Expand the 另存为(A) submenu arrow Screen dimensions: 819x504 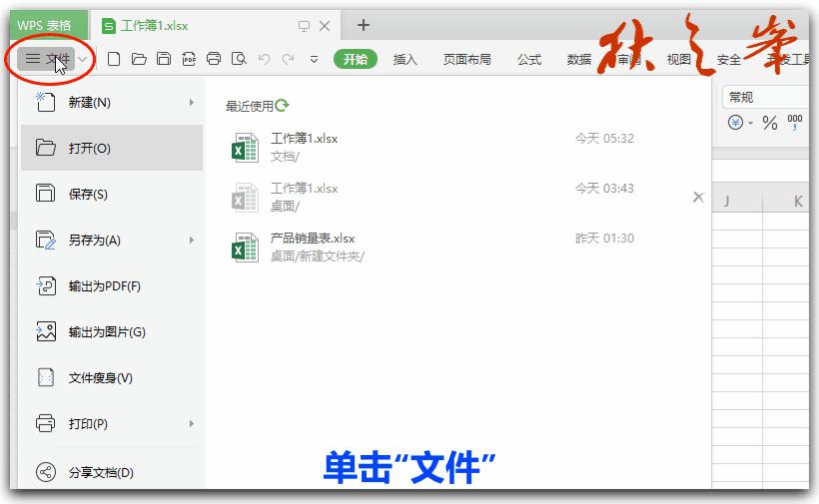[192, 240]
